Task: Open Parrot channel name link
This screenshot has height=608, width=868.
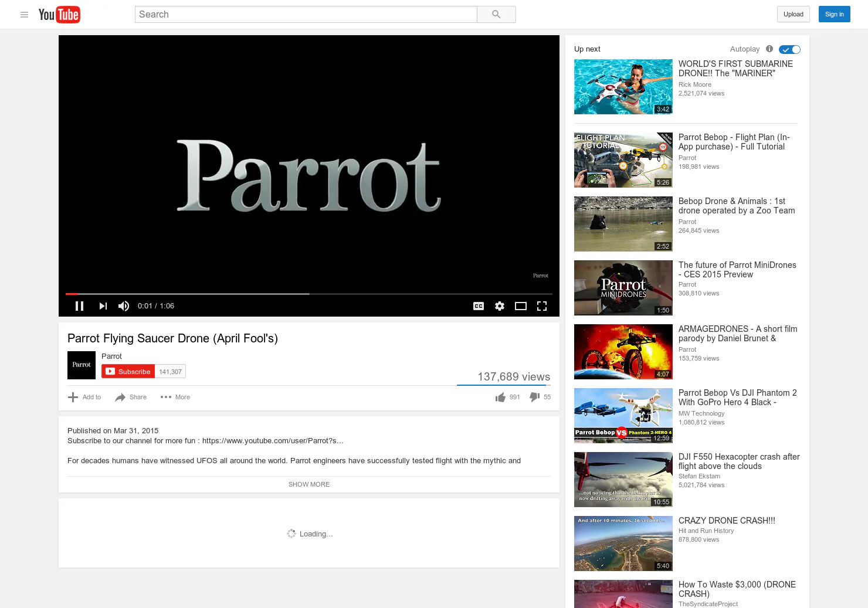Action: tap(111, 356)
